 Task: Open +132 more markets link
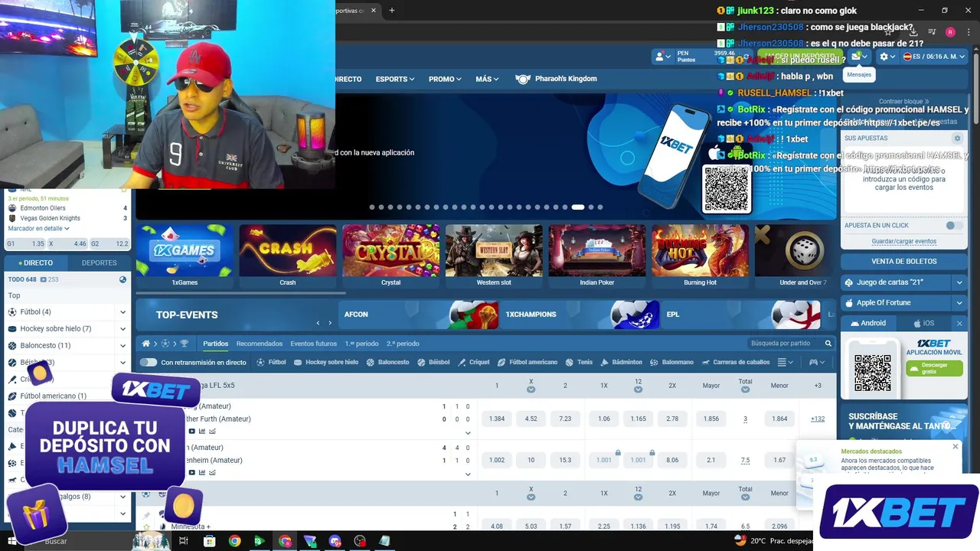[818, 419]
